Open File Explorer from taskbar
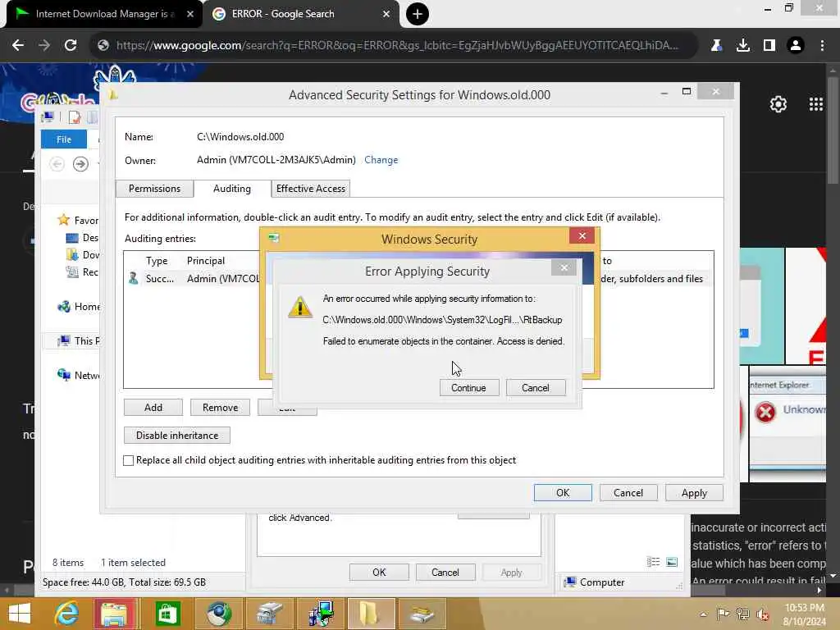This screenshot has height=630, width=840. (x=114, y=614)
